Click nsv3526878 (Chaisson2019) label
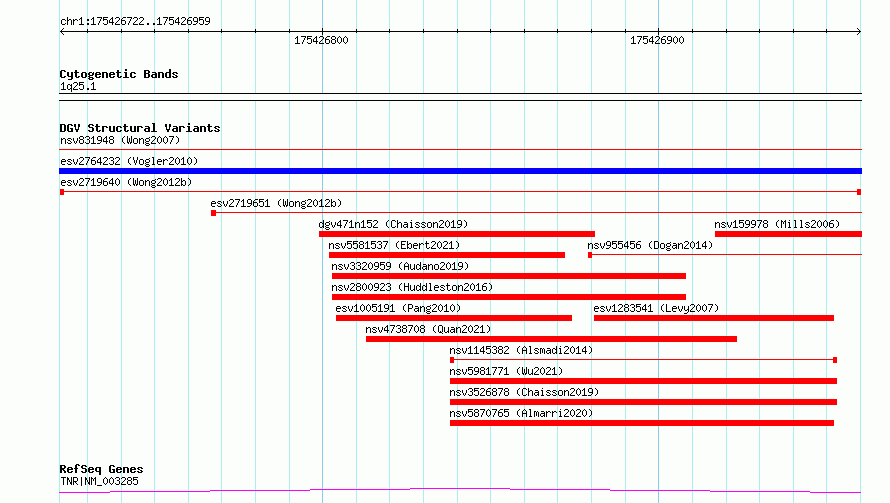Image resolution: width=890 pixels, height=503 pixels. click(x=524, y=392)
